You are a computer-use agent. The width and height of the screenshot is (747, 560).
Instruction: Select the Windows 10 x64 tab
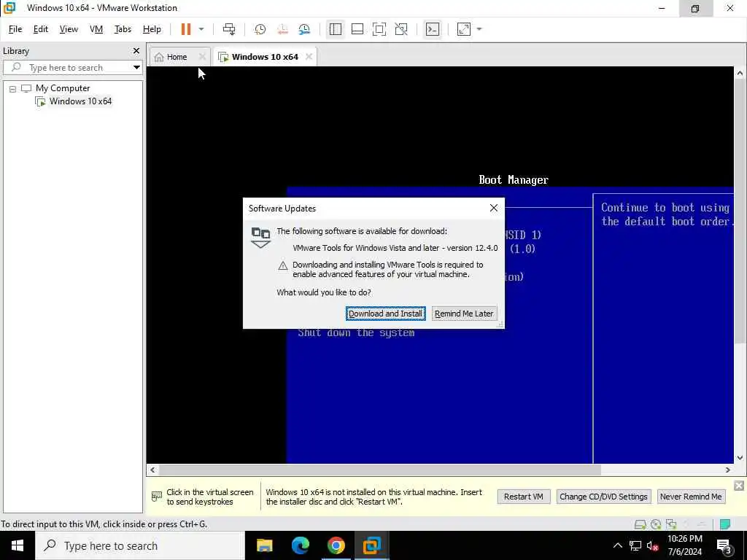coord(259,57)
